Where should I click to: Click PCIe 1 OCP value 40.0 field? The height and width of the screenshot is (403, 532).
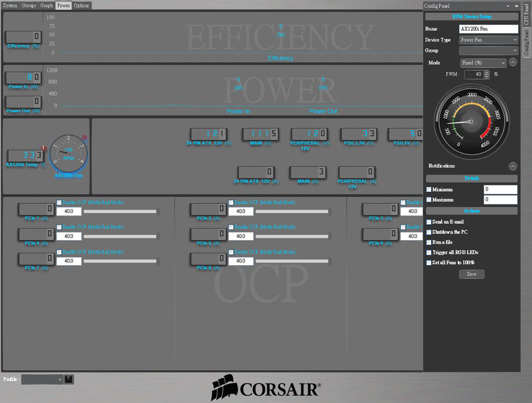click(x=69, y=211)
